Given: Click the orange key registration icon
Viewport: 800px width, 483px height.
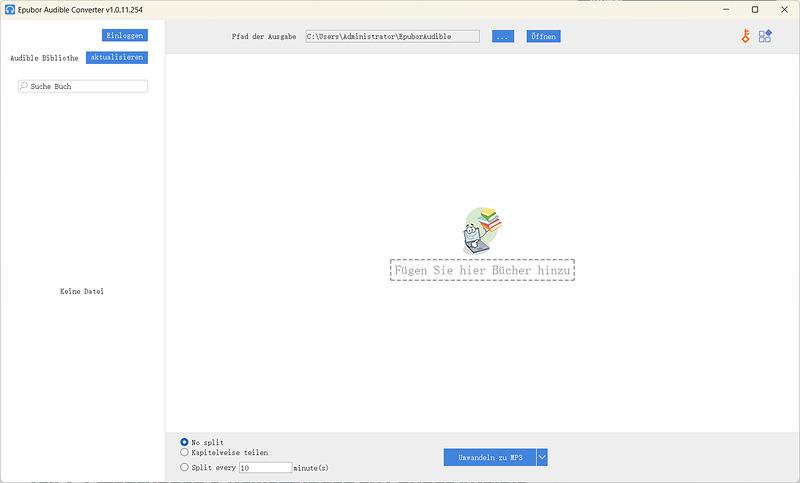Looking at the screenshot, I should (x=745, y=36).
